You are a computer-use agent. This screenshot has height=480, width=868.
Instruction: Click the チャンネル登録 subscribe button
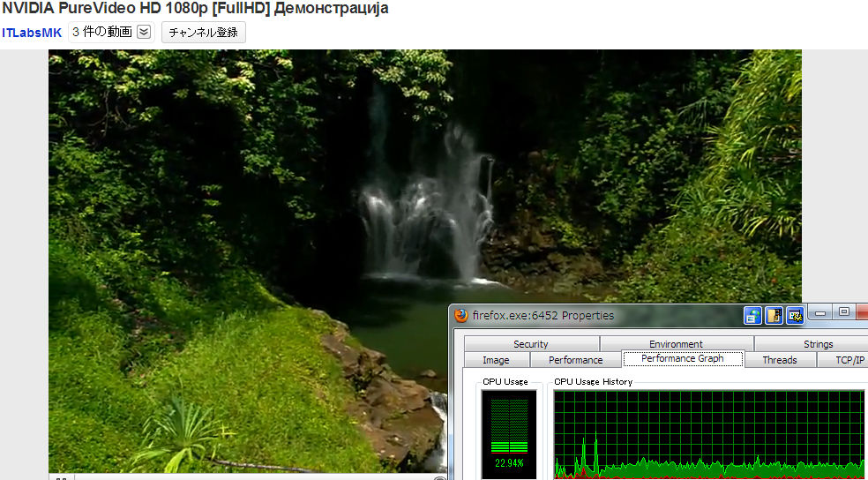point(203,32)
